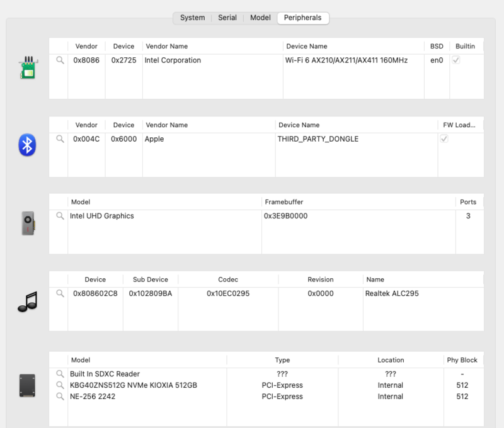Click magnifier next to KBG40ZNS512G NVMe drive
This screenshot has width=504, height=428.
(x=60, y=385)
